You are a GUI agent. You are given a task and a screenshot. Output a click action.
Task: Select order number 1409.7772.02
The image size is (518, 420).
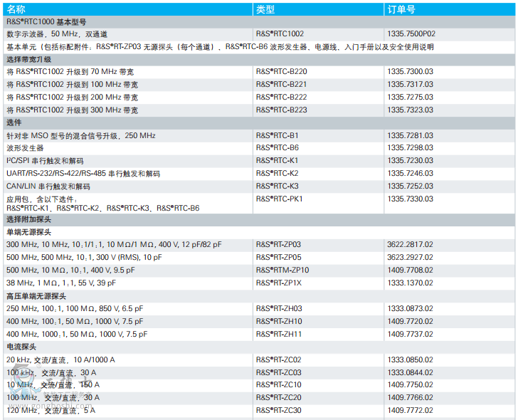coord(410,411)
